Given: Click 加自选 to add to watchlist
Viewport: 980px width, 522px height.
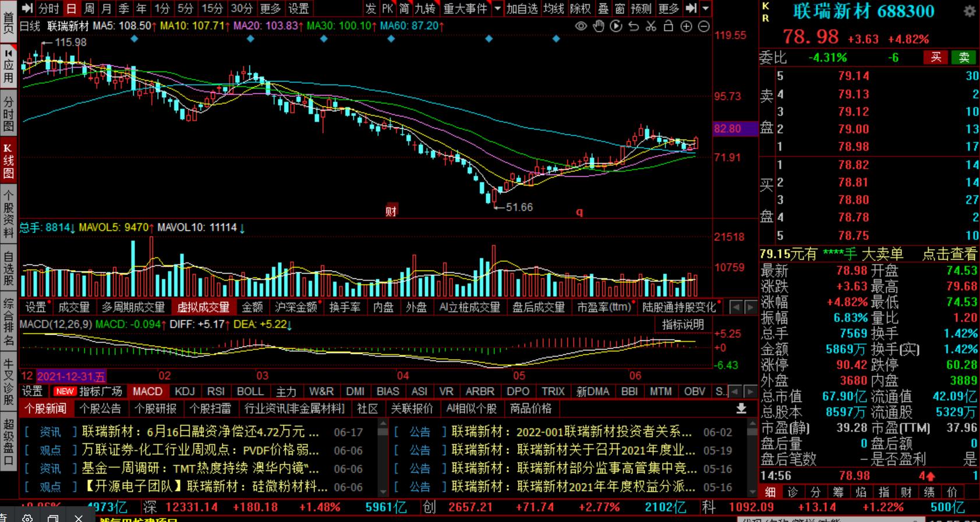Looking at the screenshot, I should coord(522,8).
